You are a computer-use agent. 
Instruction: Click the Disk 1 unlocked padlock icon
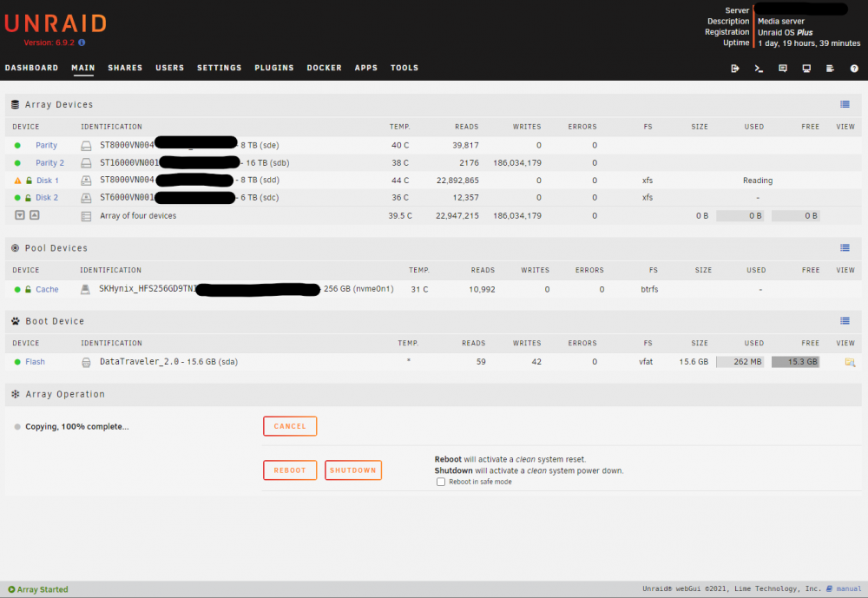pyautogui.click(x=29, y=181)
